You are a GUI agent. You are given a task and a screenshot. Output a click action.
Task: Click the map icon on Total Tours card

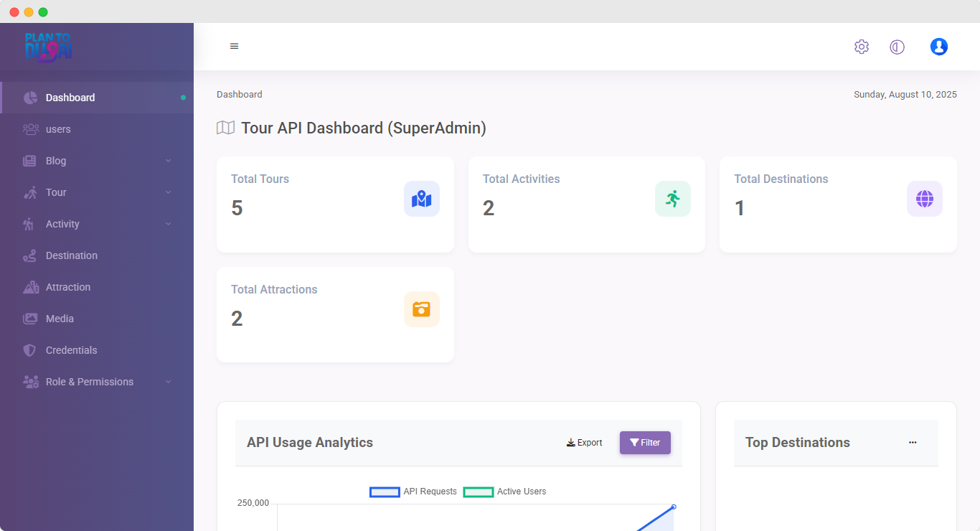point(422,199)
